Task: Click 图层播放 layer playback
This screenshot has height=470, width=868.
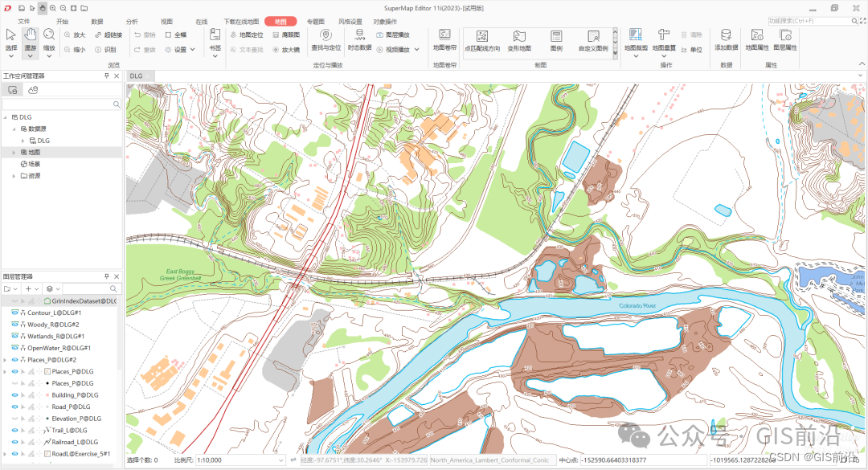Action: point(393,35)
